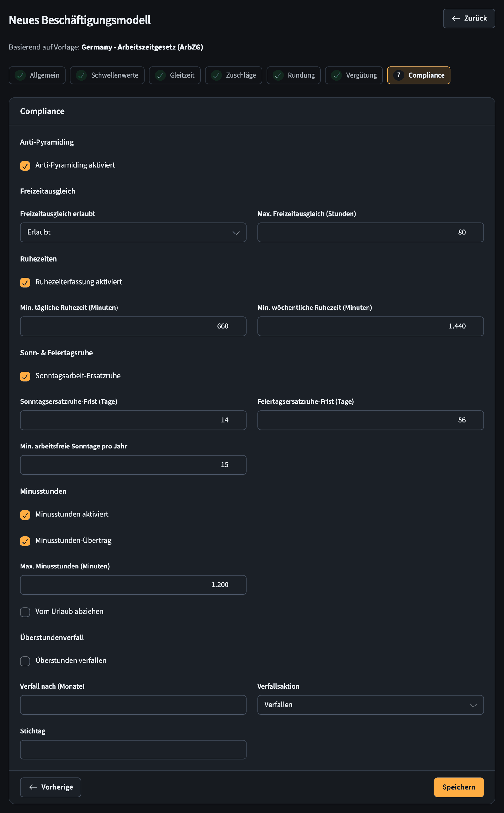Click the checkmark icon on Rundung step
The image size is (504, 813).
pos(278,75)
